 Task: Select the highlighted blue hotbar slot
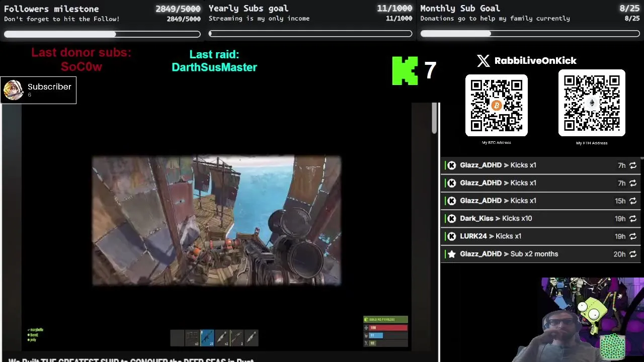pos(207,338)
